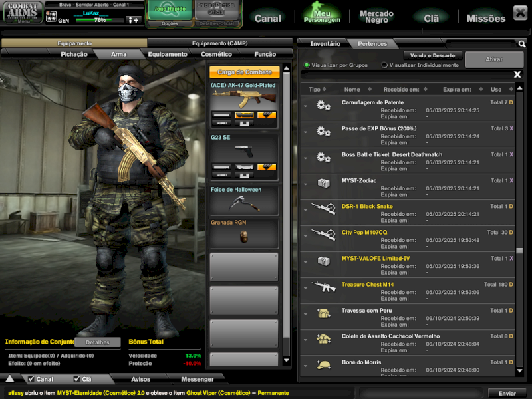Select the Treasure Chest M14 rifle icon
This screenshot has width=532, height=399.
(x=323, y=287)
